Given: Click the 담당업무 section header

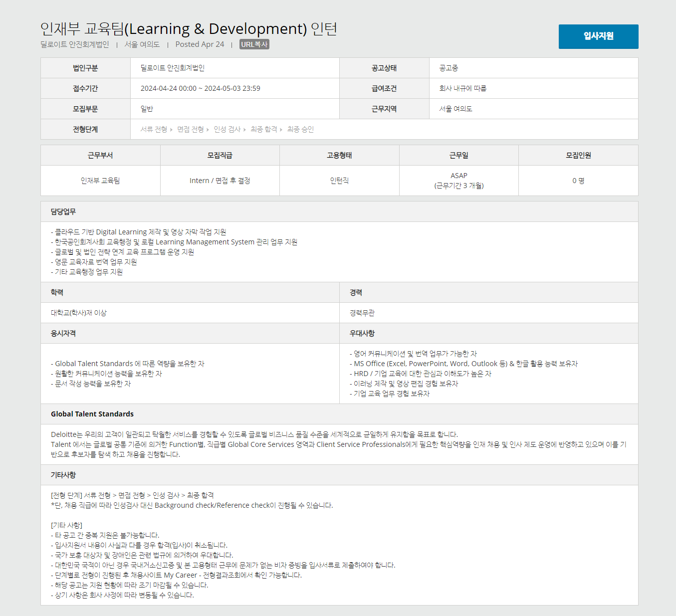Looking at the screenshot, I should pos(339,211).
